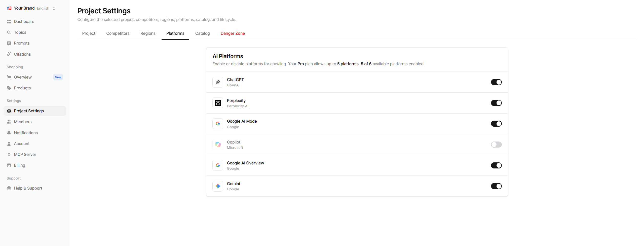Click the Copilot Microsoft logo
The image size is (644, 246).
pos(218,145)
